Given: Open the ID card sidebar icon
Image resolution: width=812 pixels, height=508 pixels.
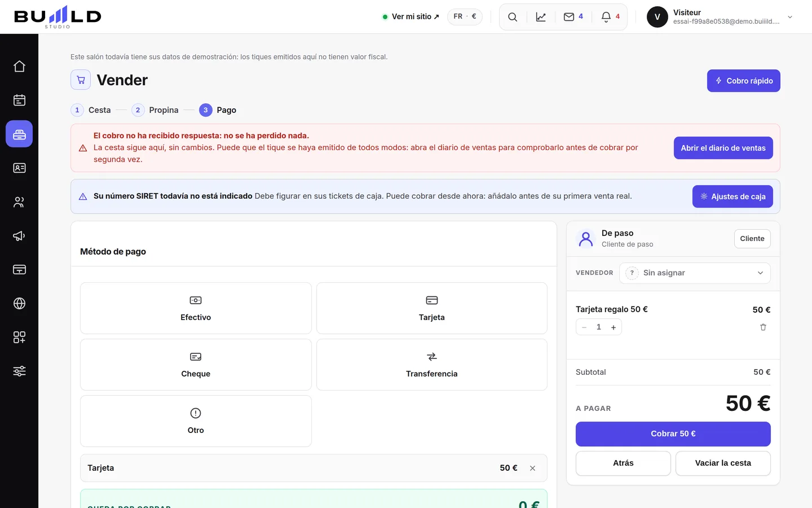Looking at the screenshot, I should (19, 168).
